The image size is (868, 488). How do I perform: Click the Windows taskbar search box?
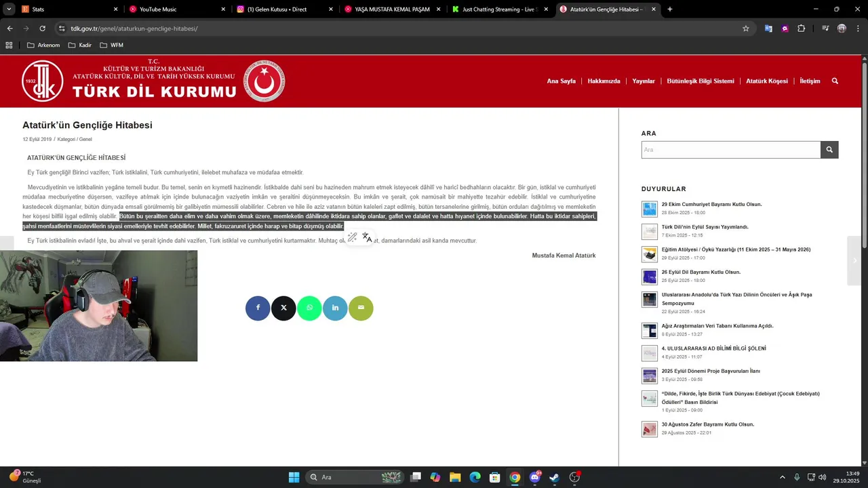click(356, 477)
